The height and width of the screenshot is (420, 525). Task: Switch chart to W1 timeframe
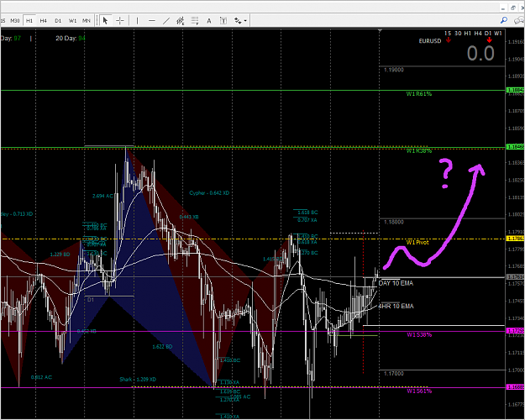coord(72,21)
